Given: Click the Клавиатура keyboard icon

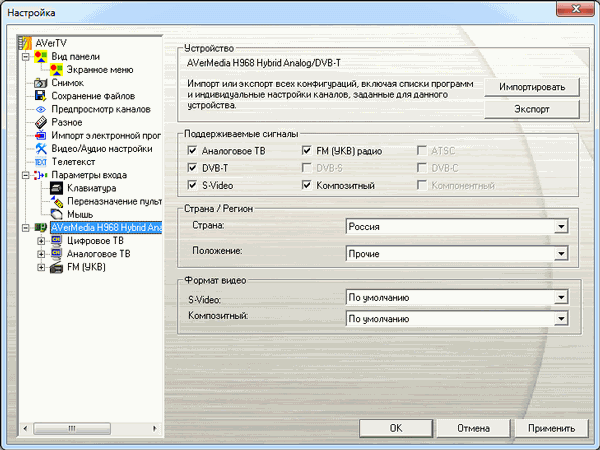Looking at the screenshot, I should point(57,188).
